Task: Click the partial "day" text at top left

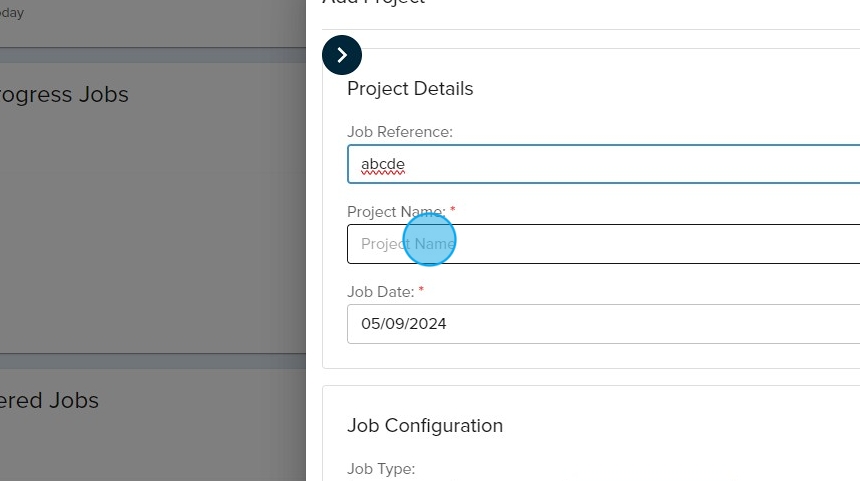Action: (x=12, y=13)
